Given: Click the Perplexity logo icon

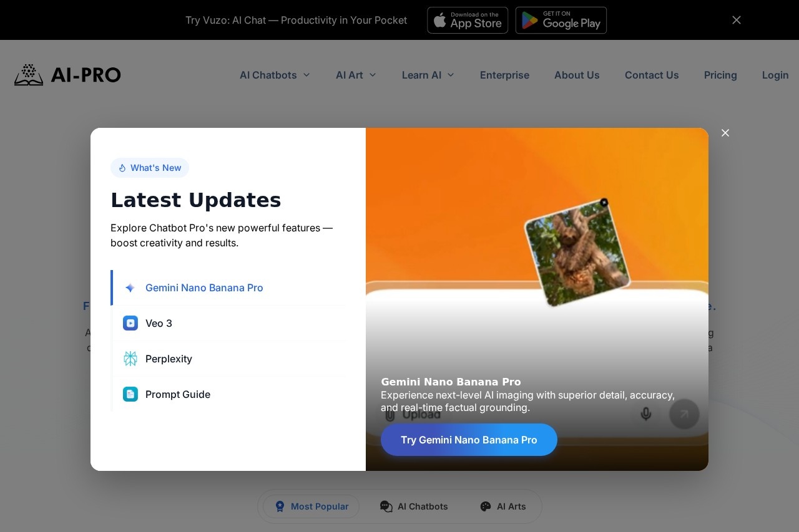Looking at the screenshot, I should point(130,359).
